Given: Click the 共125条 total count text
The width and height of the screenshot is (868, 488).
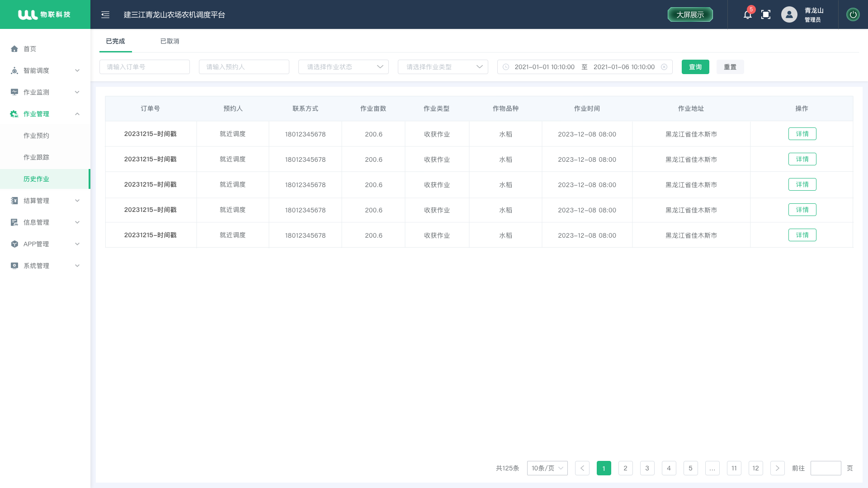Looking at the screenshot, I should tap(508, 468).
